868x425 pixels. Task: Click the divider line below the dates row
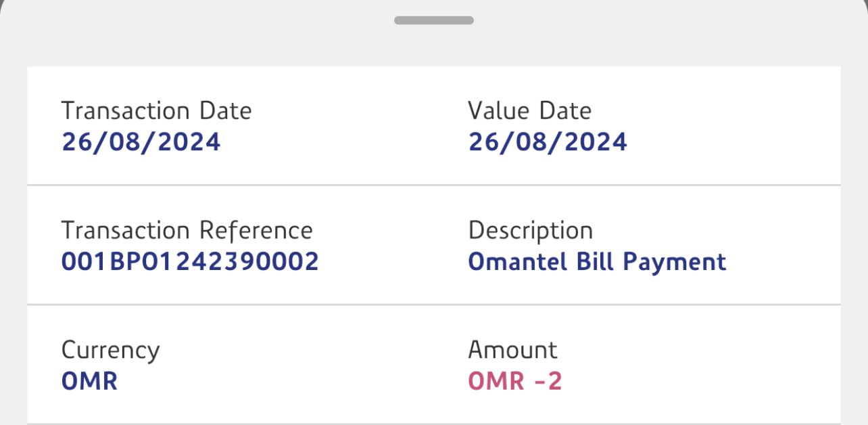[x=433, y=185]
